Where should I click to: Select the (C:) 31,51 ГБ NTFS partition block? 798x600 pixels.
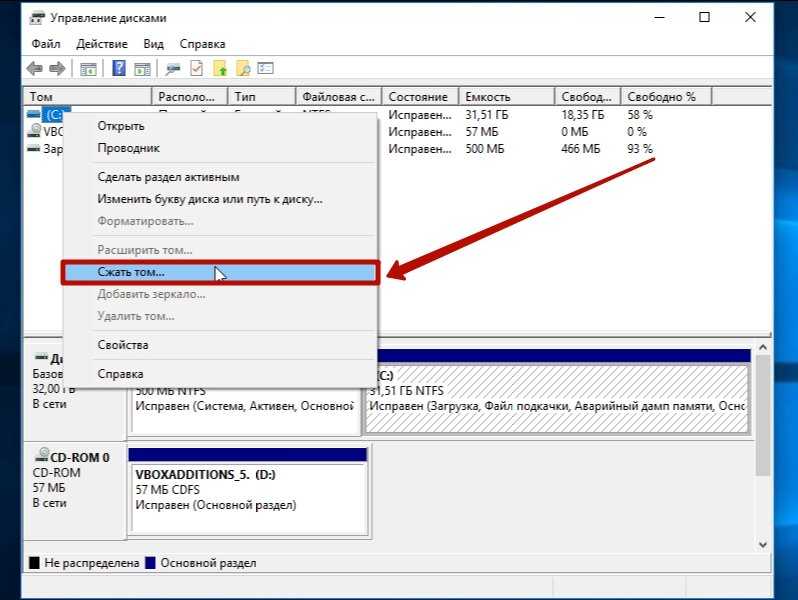(x=557, y=399)
